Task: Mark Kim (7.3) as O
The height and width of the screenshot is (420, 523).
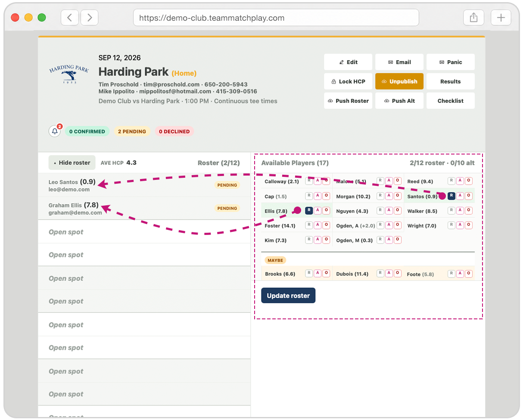Action: (326, 240)
